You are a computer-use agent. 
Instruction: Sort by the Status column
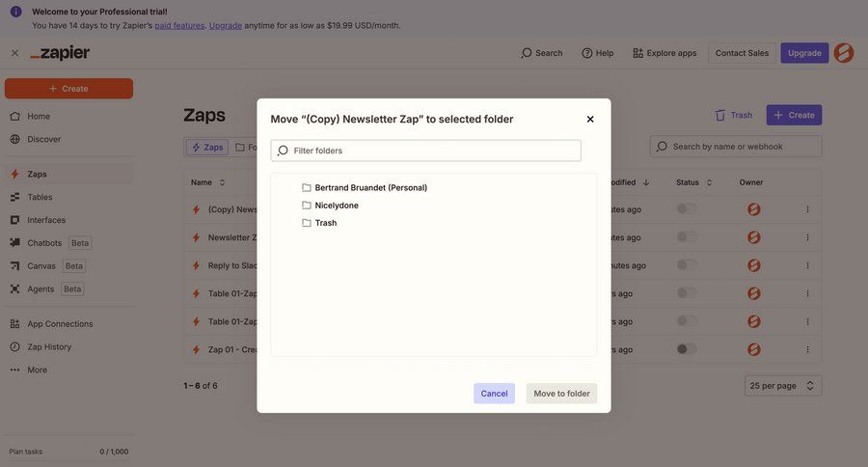pyautogui.click(x=693, y=182)
